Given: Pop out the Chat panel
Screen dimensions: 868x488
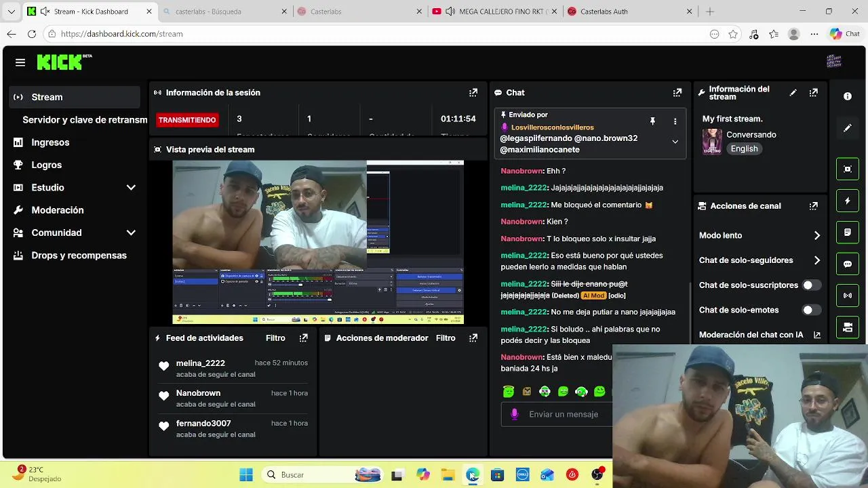Looking at the screenshot, I should click(677, 93).
